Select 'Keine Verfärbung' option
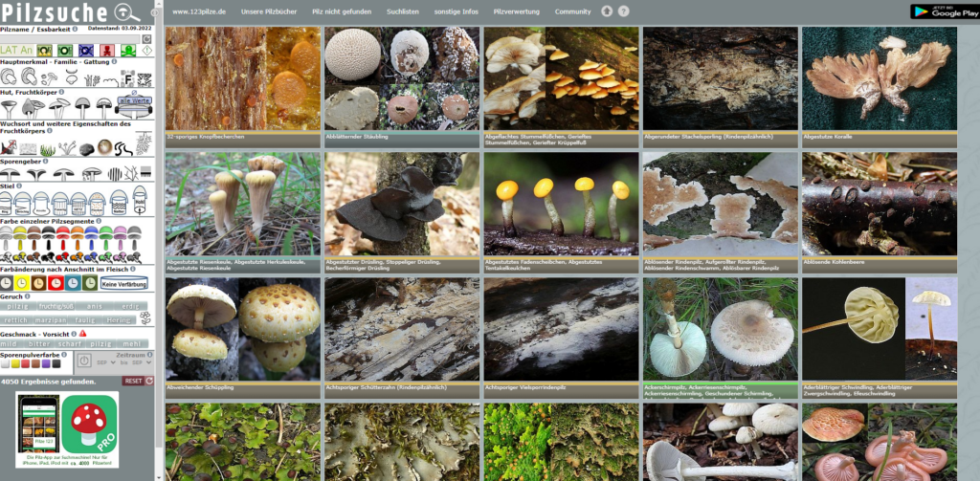980x481 pixels. [123, 284]
